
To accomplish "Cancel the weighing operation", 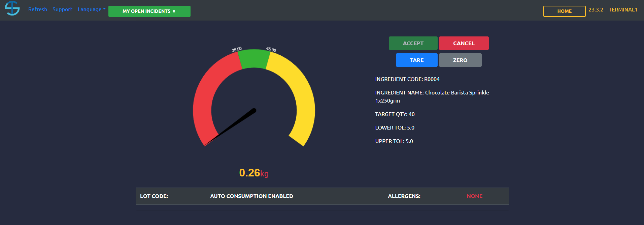I will (464, 43).
